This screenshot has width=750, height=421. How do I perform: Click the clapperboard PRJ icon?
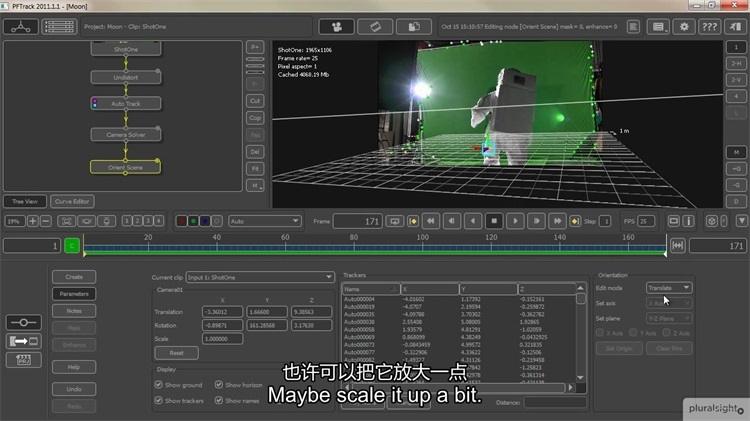tap(23, 360)
